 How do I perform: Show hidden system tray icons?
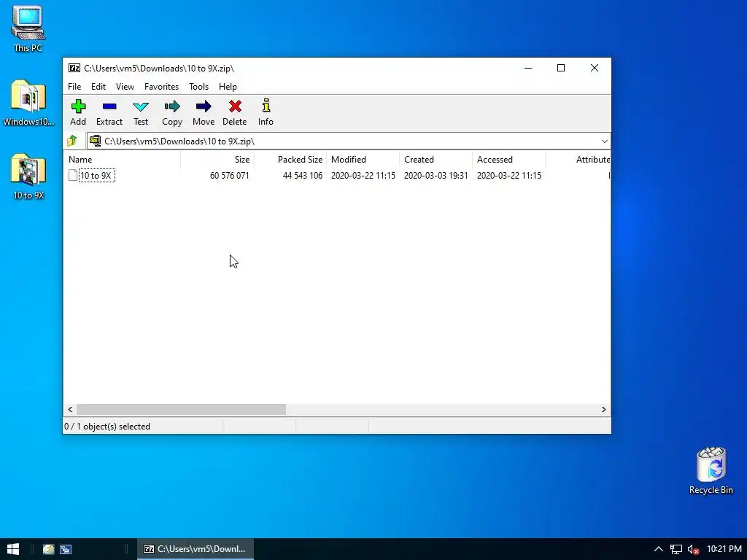click(659, 549)
